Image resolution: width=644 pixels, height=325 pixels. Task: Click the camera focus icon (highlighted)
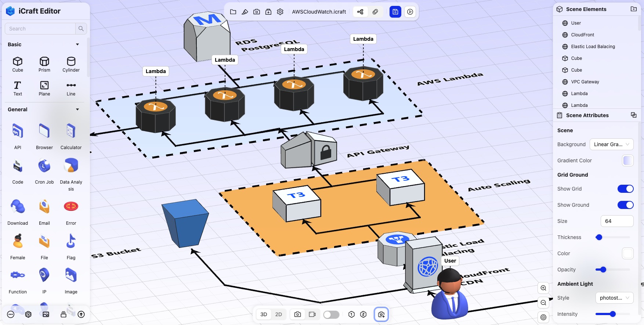[381, 314]
